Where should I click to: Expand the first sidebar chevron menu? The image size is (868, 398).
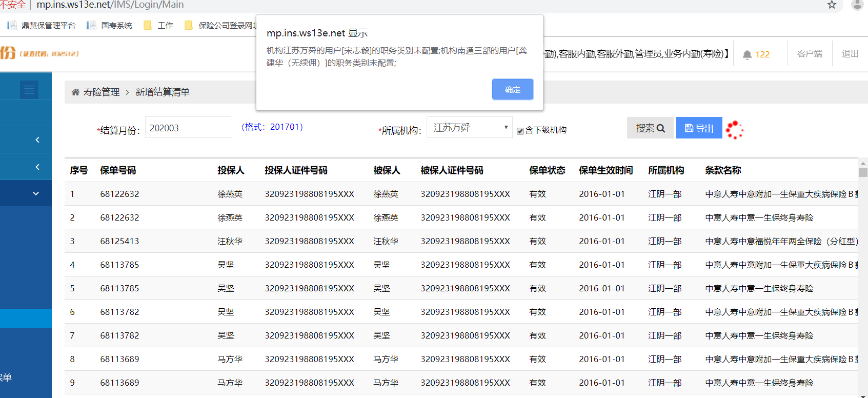tap(37, 140)
